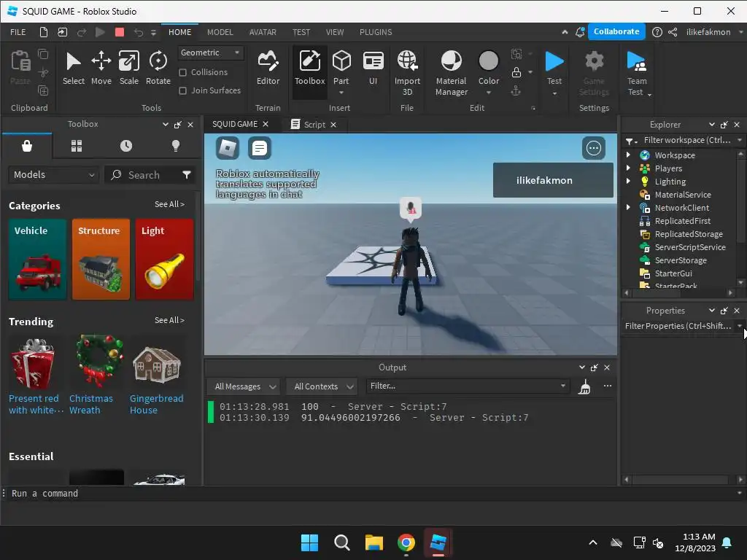
Task: Click the Lock tool icon
Action: coord(516,72)
